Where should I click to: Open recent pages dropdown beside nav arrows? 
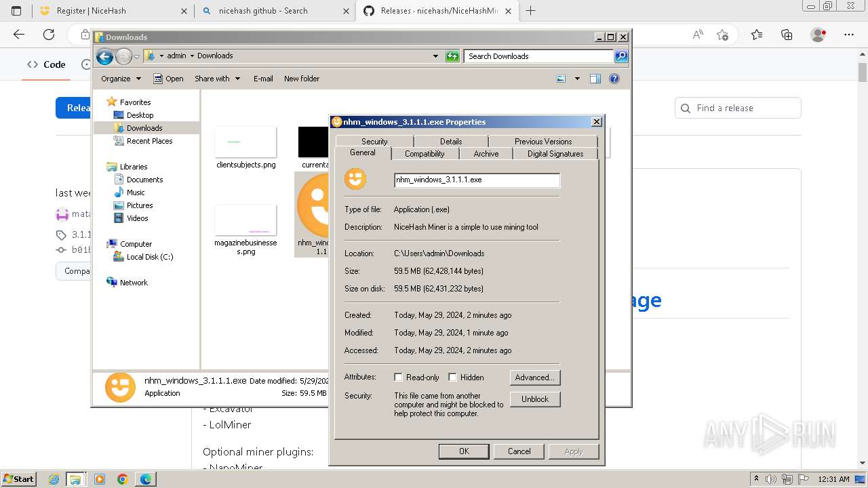point(136,57)
